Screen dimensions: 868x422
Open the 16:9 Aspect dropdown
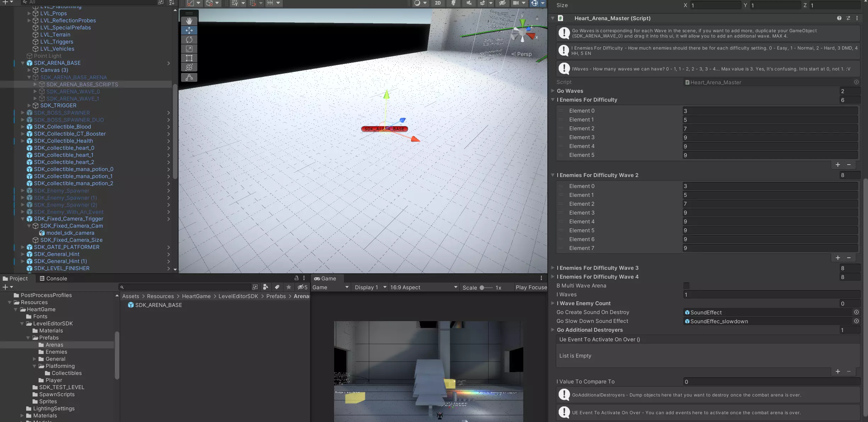tap(423, 287)
